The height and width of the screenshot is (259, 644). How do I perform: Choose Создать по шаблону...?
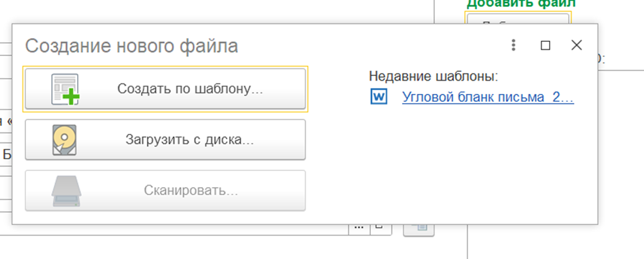165,89
